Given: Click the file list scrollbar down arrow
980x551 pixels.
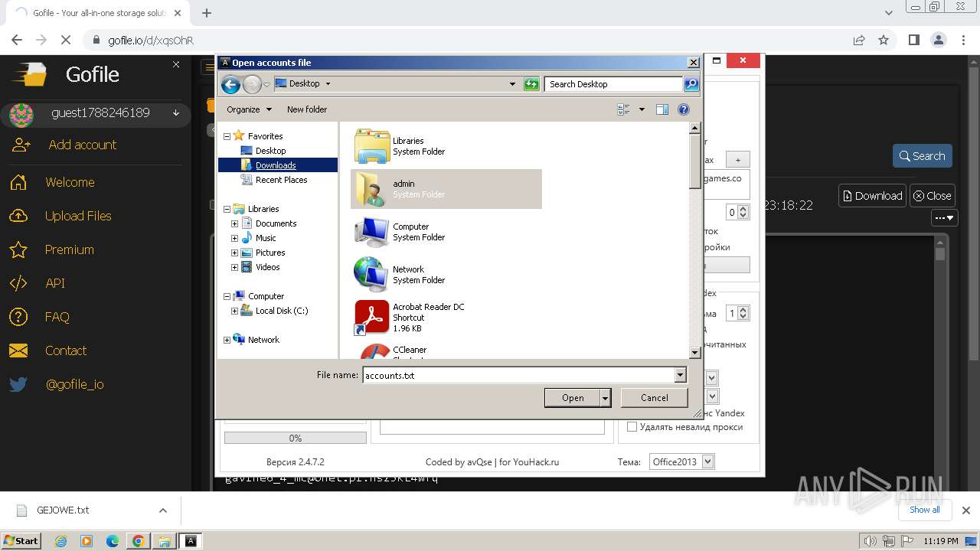Looking at the screenshot, I should tap(695, 353).
